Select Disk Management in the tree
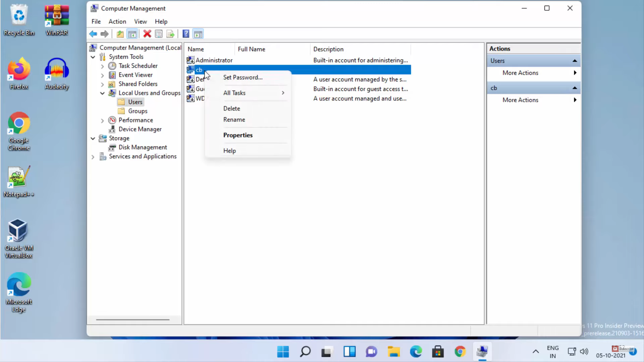This screenshot has width=644, height=362. click(143, 147)
